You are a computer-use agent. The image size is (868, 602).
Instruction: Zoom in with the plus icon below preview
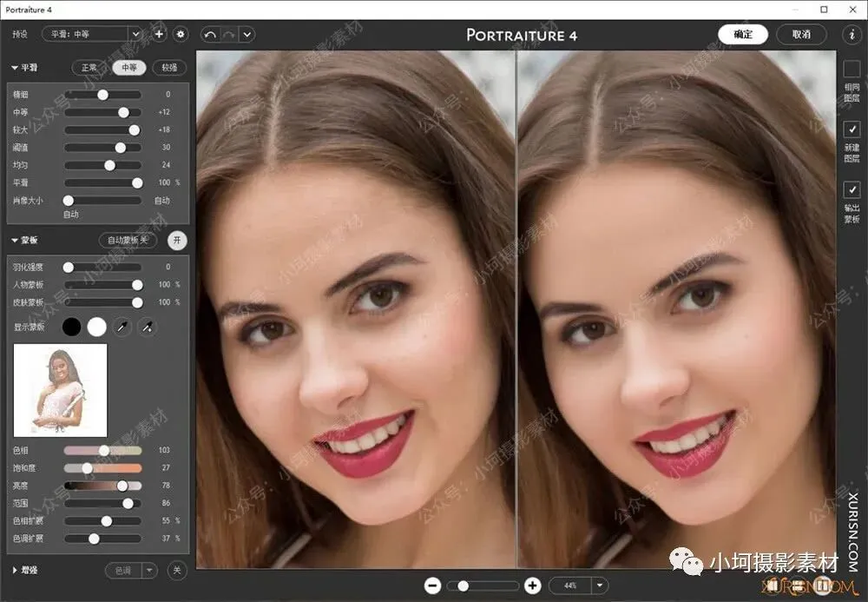533,585
